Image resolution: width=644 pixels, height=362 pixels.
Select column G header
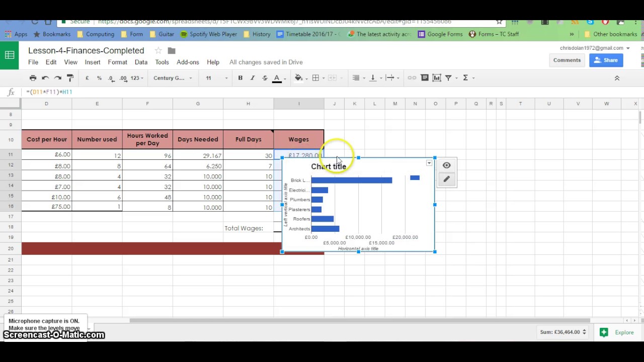[198, 104]
